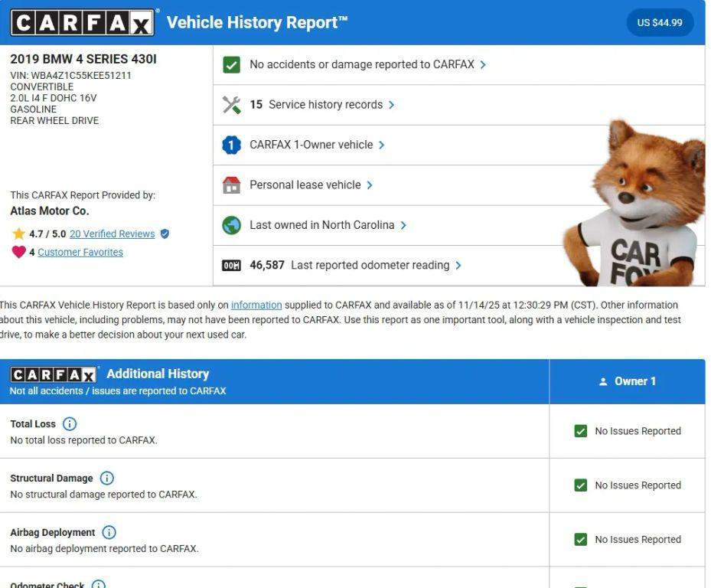Click the odometer reading gauge icon

coord(230,265)
